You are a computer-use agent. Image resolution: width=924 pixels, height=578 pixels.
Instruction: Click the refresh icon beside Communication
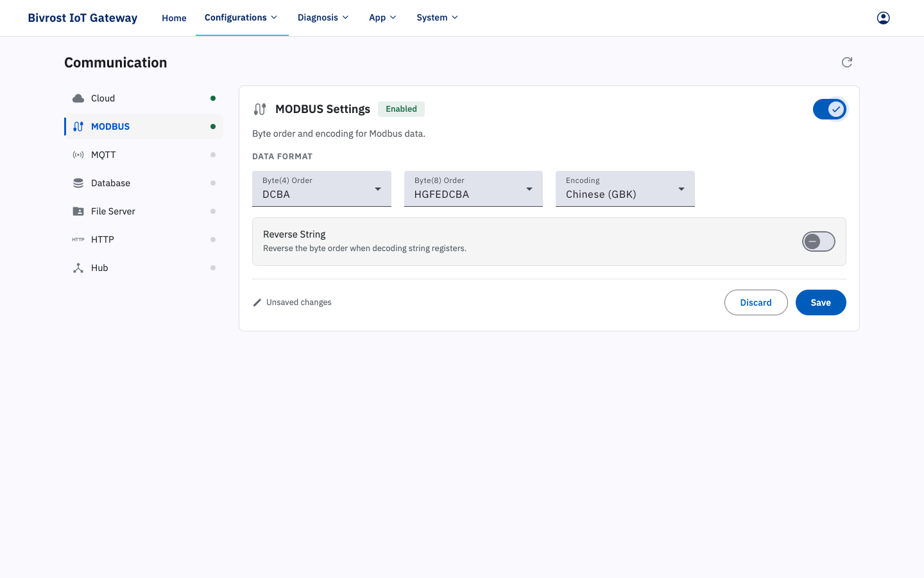point(847,62)
